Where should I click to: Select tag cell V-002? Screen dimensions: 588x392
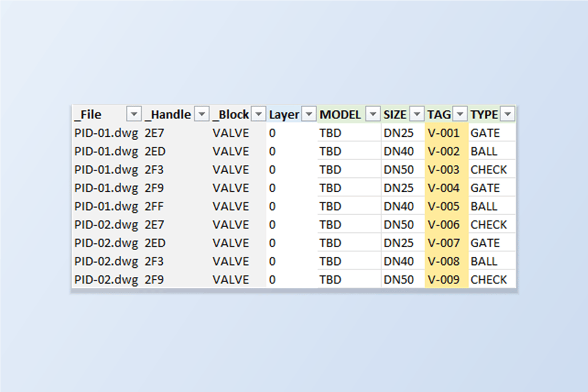447,151
